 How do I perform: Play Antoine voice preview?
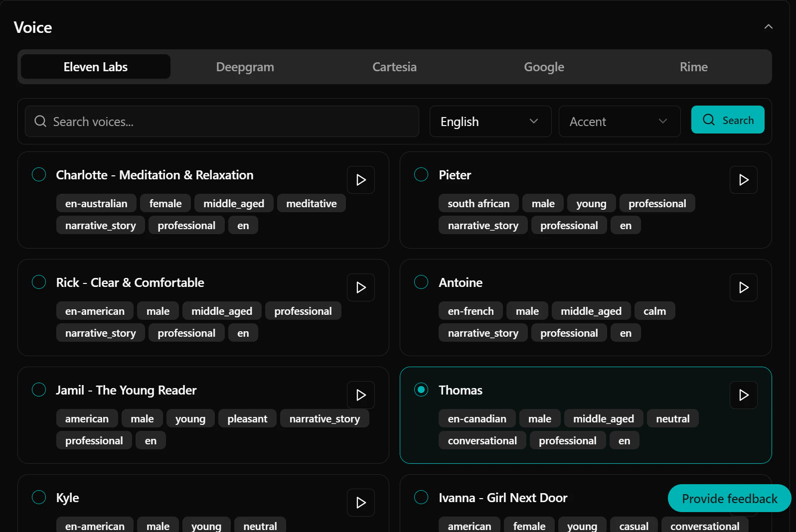point(743,287)
